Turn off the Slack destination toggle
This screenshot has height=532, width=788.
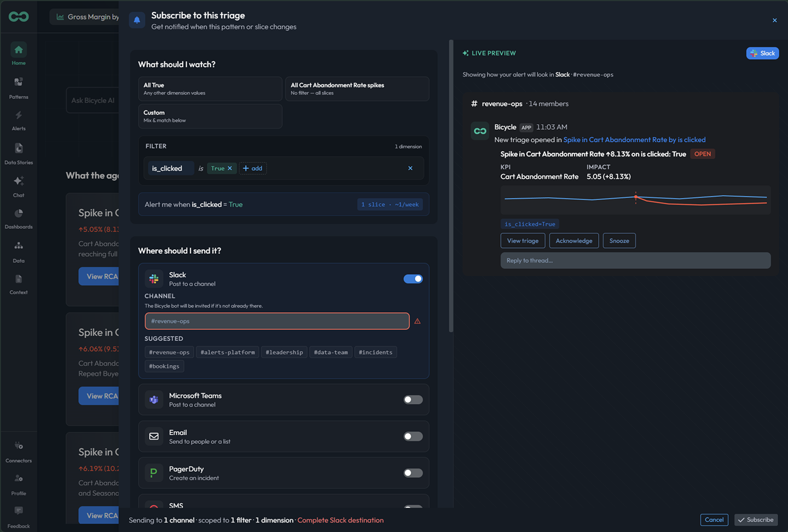pos(413,279)
